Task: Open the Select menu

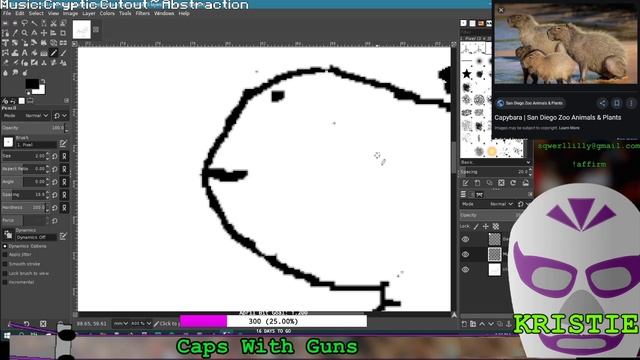Action: [x=36, y=13]
